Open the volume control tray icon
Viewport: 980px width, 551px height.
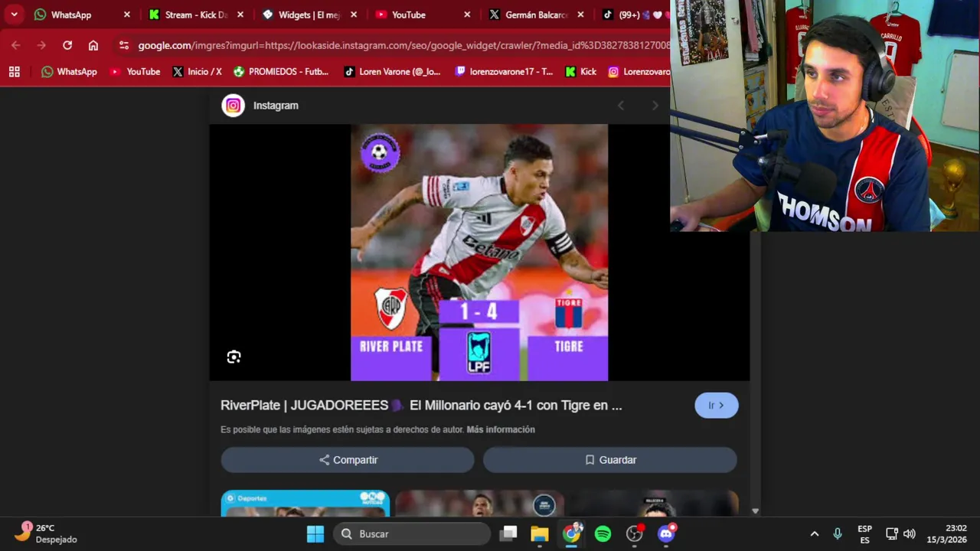(910, 534)
